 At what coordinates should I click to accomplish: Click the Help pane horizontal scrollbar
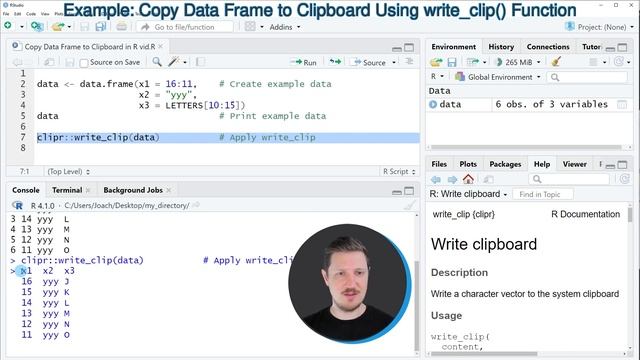coord(484,354)
